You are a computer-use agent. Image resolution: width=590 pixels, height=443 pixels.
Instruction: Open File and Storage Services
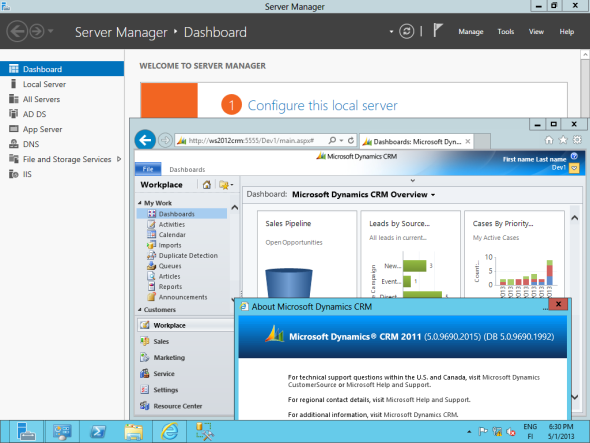click(x=67, y=159)
